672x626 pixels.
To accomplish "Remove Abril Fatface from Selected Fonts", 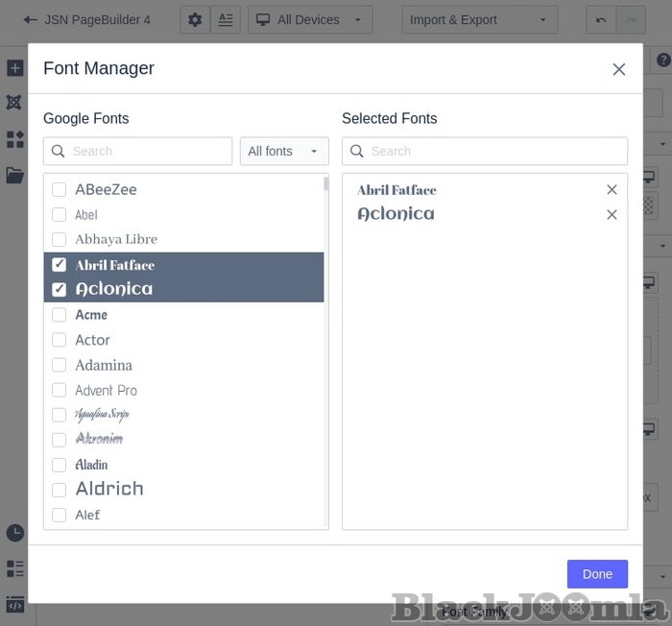I will (x=612, y=190).
